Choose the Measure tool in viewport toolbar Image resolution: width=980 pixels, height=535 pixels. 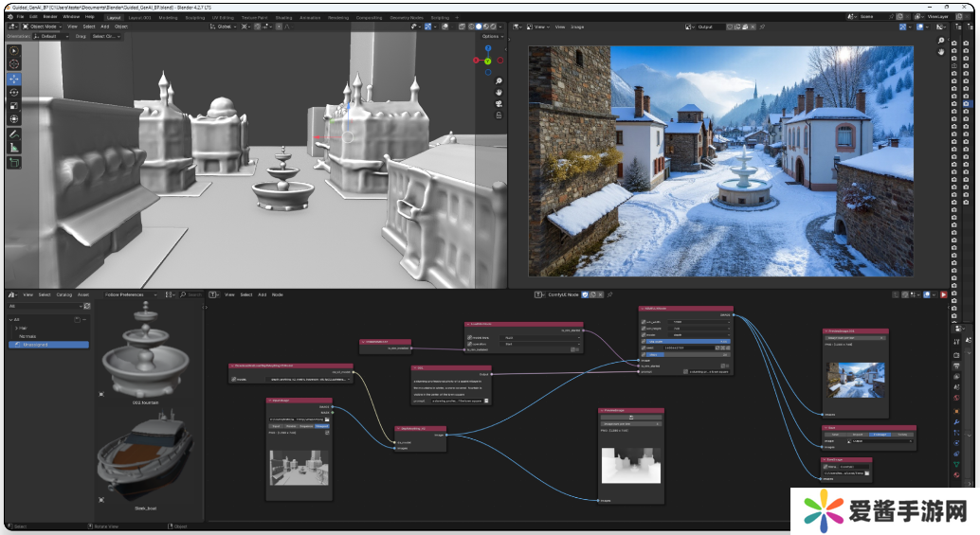pos(14,148)
